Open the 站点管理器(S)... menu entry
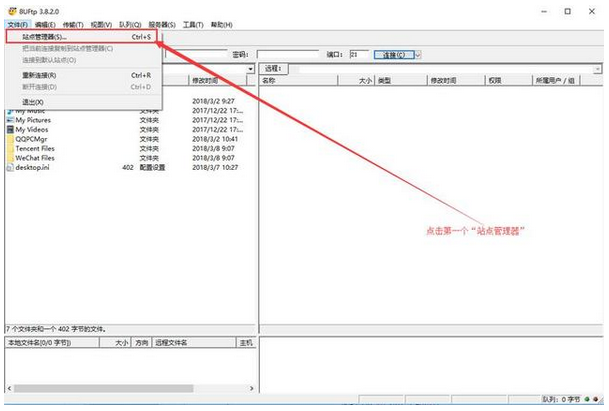The height and width of the screenshot is (411, 609). 81,37
